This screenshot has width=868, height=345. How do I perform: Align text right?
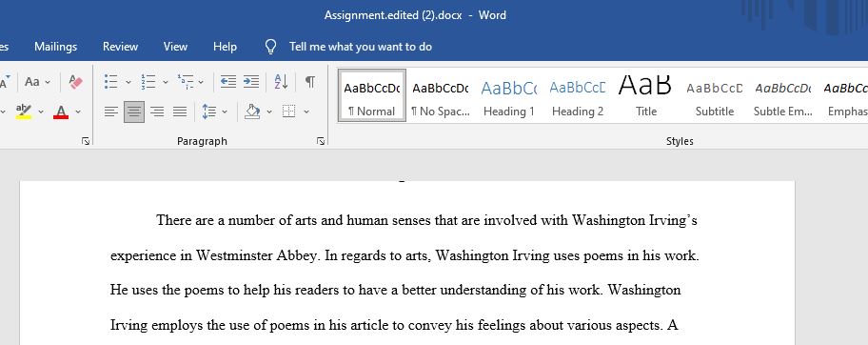pyautogui.click(x=157, y=112)
